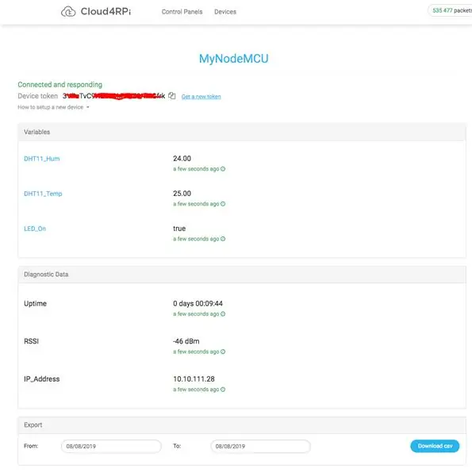This screenshot has width=472, height=476.
Task: Click the To date input field
Action: [x=260, y=446]
